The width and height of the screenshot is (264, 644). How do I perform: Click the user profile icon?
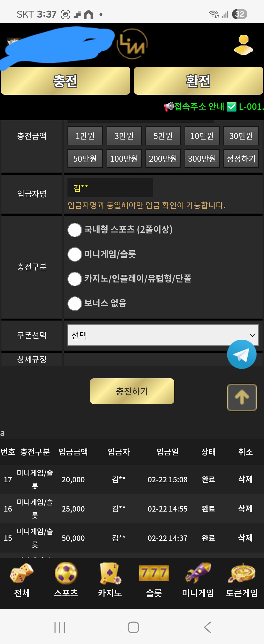[243, 45]
